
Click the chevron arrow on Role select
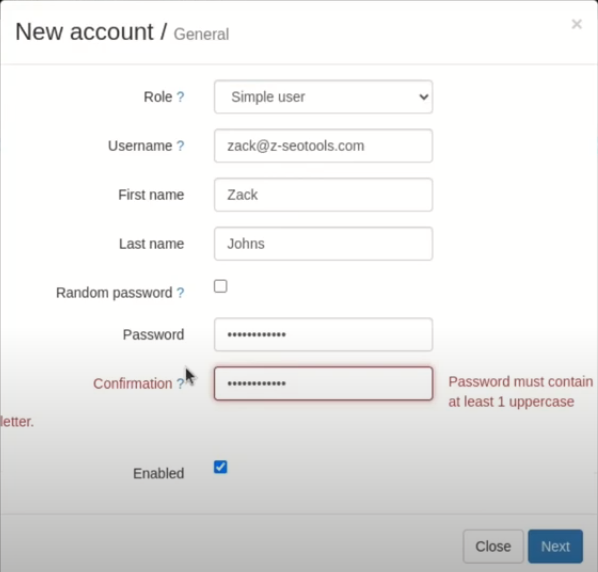click(423, 97)
